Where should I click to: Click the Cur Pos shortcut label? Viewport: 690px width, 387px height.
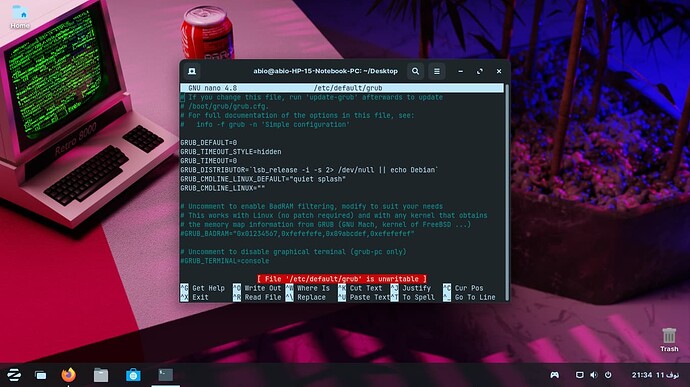coord(469,288)
